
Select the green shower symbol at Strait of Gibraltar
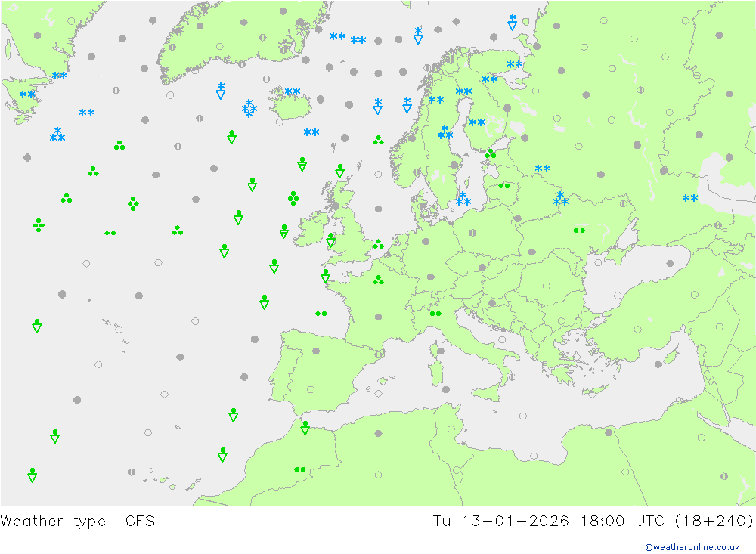click(x=305, y=428)
